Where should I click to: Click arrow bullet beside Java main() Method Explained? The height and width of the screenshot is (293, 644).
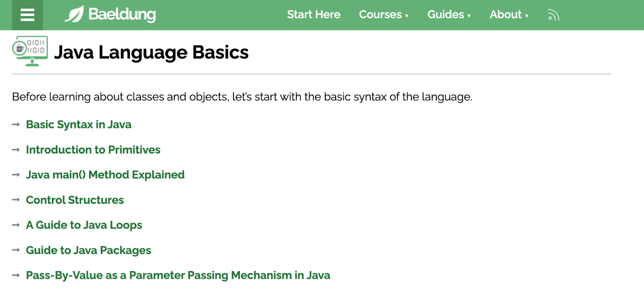pyautogui.click(x=16, y=175)
